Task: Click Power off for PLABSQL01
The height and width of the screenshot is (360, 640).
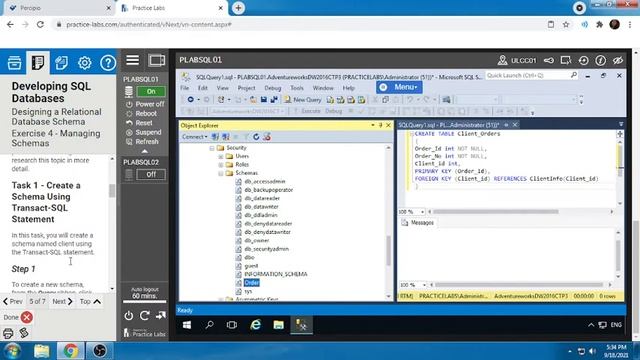Action: pos(145,104)
